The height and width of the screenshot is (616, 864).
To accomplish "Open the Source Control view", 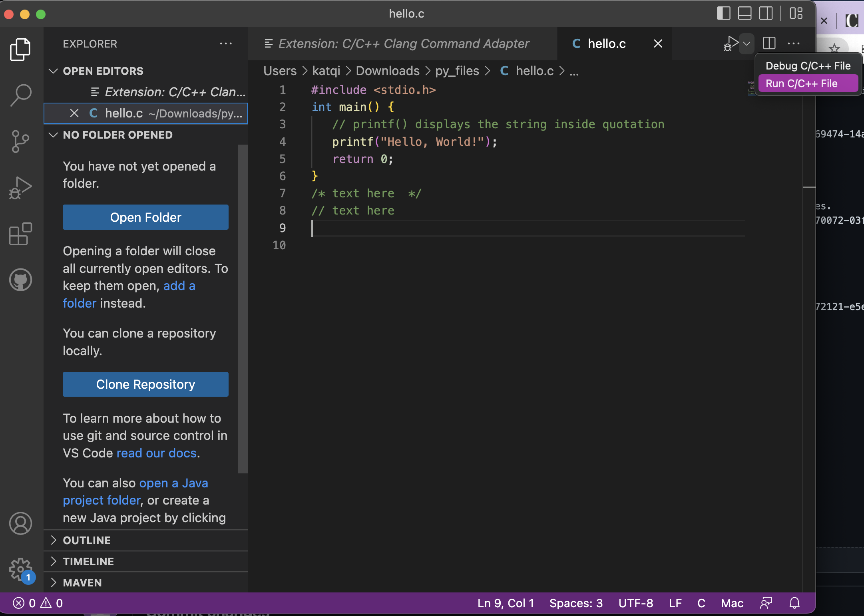I will [20, 141].
